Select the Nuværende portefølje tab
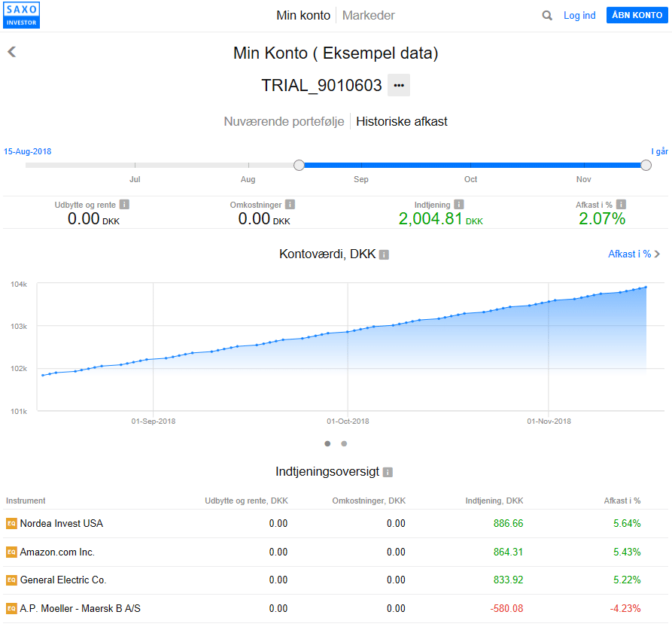Image resolution: width=672 pixels, height=633 pixels. [x=284, y=122]
